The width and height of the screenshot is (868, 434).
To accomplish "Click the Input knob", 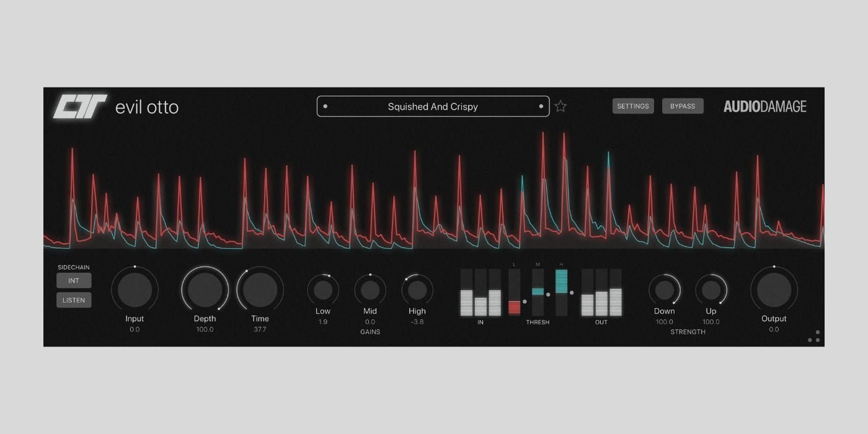I will [135, 290].
